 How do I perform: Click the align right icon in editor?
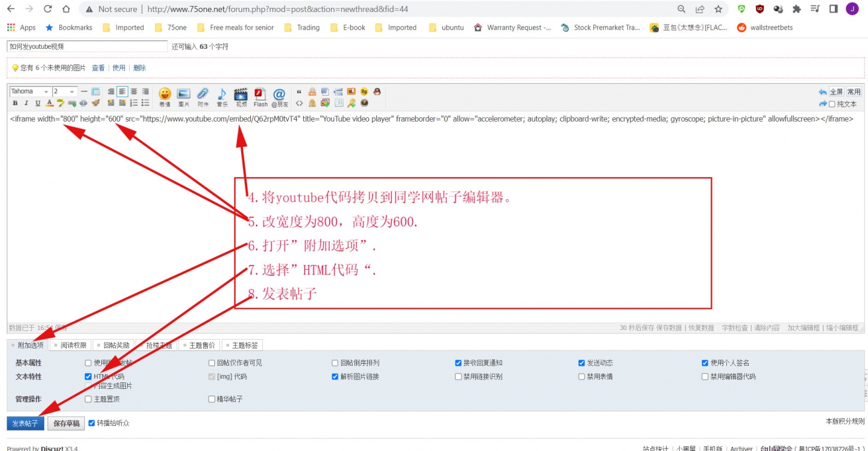coord(145,92)
